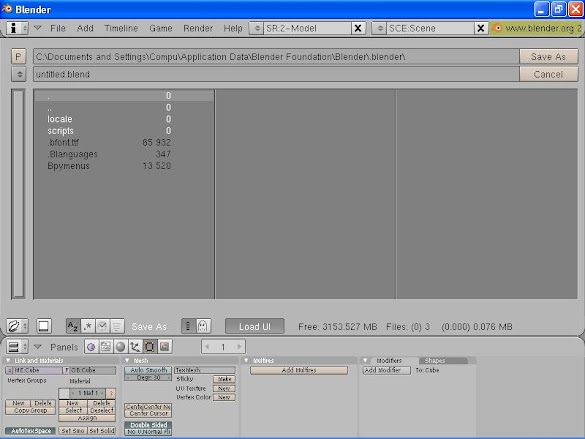The image size is (585, 439).
Task: Toggle hidden dot files ghost icon
Action: tap(203, 326)
